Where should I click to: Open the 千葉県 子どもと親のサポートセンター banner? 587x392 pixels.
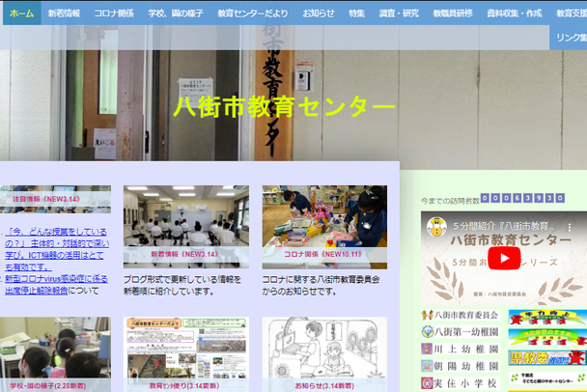point(547,378)
